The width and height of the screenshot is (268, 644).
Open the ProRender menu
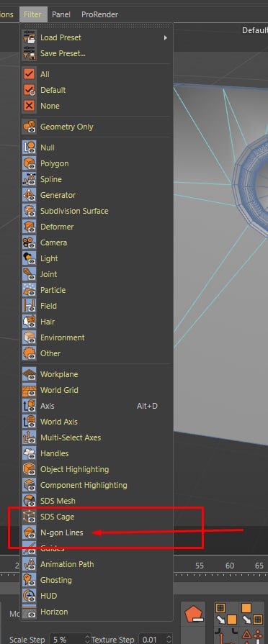pos(99,14)
